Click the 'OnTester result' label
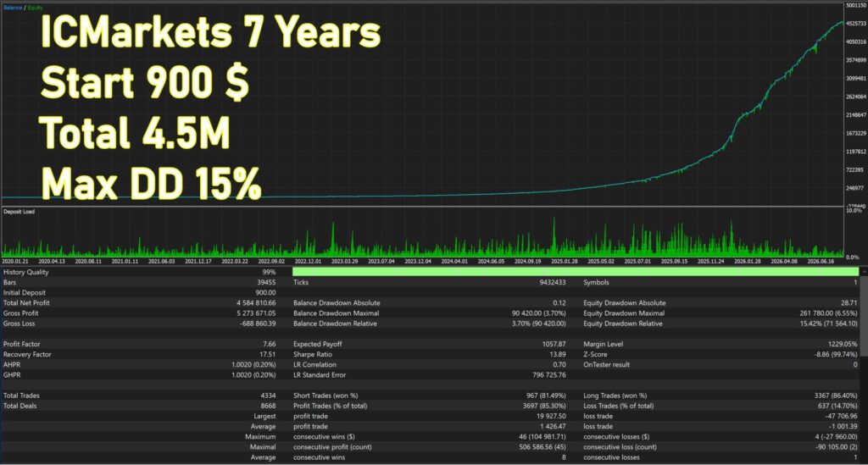Screen dimensions: 868x465 pyautogui.click(x=607, y=365)
